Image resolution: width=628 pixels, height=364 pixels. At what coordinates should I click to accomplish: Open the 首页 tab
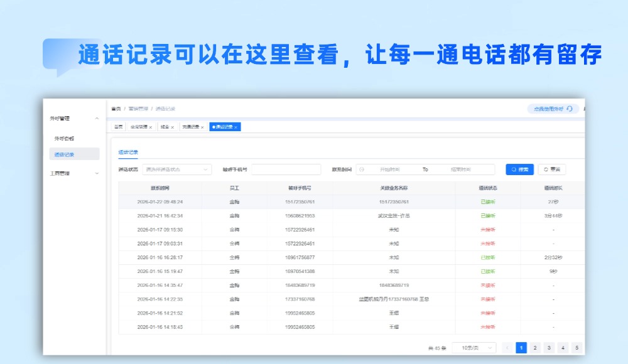pyautogui.click(x=118, y=127)
